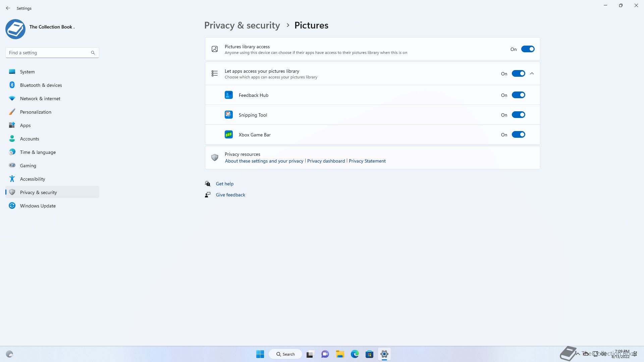Toggle Let apps access your pictures library
Screen dimensions: 644x362
coord(518,73)
